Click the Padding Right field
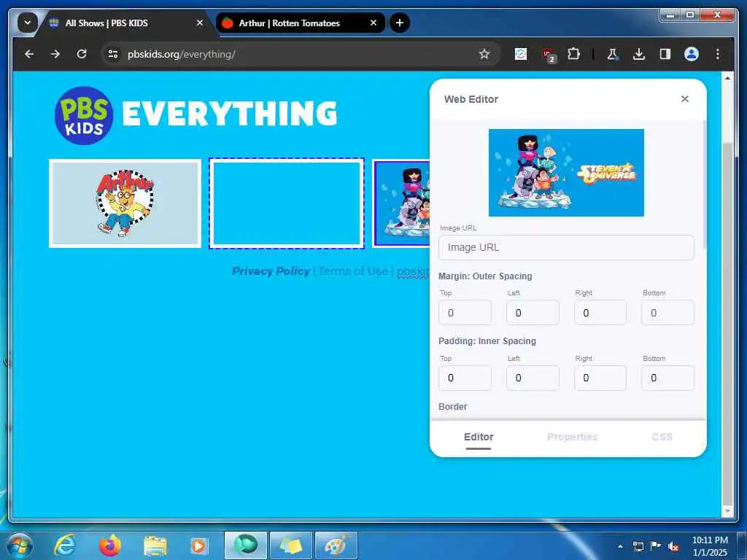This screenshot has height=560, width=747. 600,378
